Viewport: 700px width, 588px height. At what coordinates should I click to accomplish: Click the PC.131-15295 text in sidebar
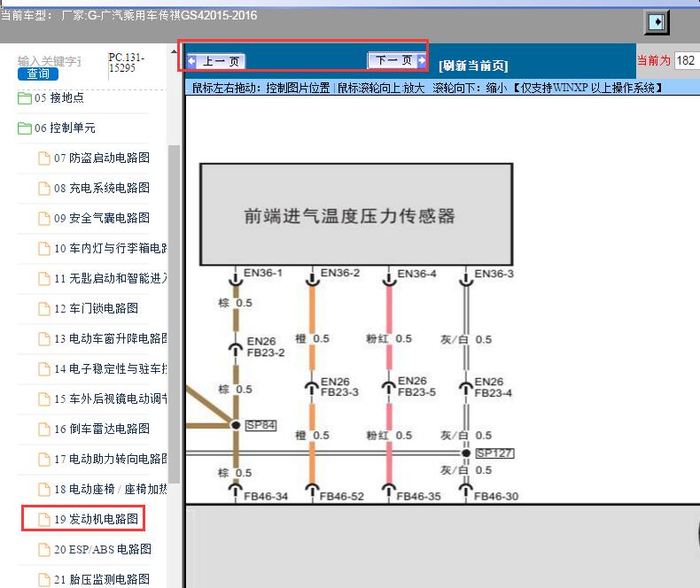(x=127, y=63)
